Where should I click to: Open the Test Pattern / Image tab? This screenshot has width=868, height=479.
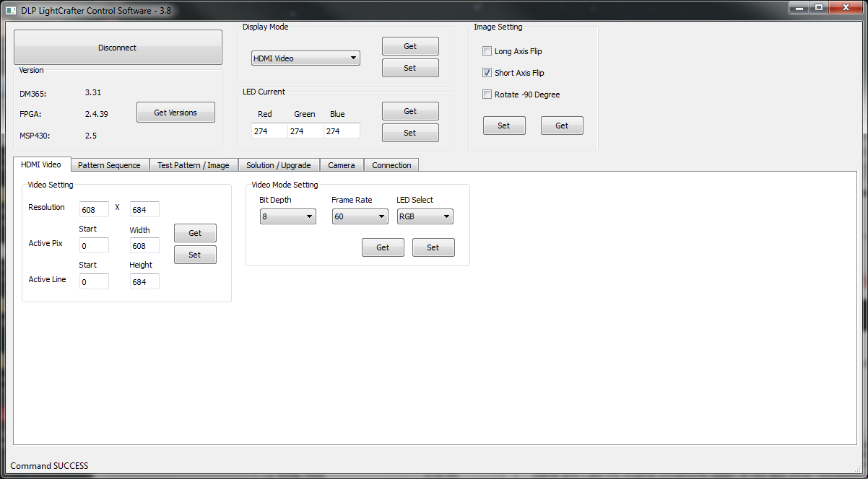194,165
